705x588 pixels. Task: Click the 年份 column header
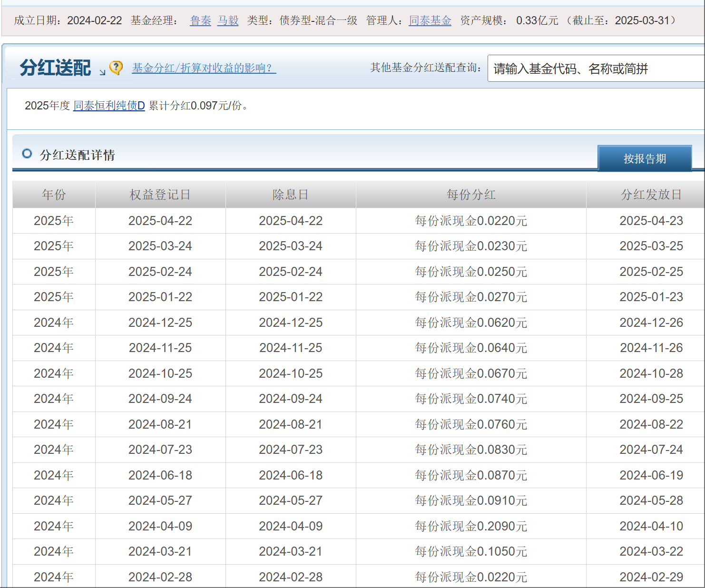[54, 195]
